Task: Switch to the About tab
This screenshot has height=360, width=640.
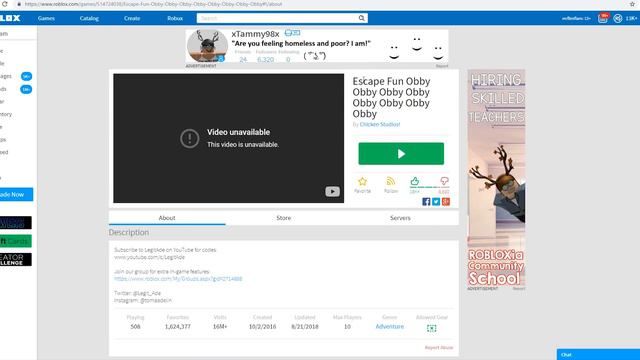Action: tap(167, 218)
